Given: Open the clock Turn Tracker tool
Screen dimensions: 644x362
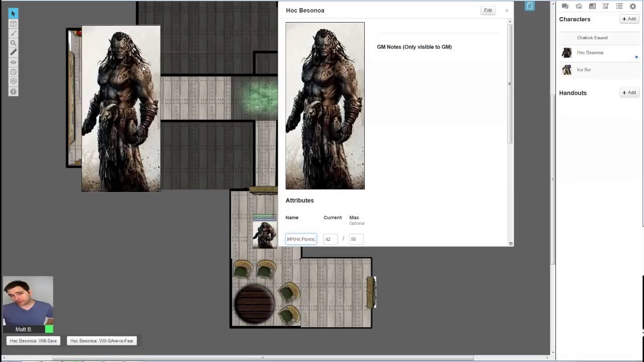Looking at the screenshot, I should (13, 72).
